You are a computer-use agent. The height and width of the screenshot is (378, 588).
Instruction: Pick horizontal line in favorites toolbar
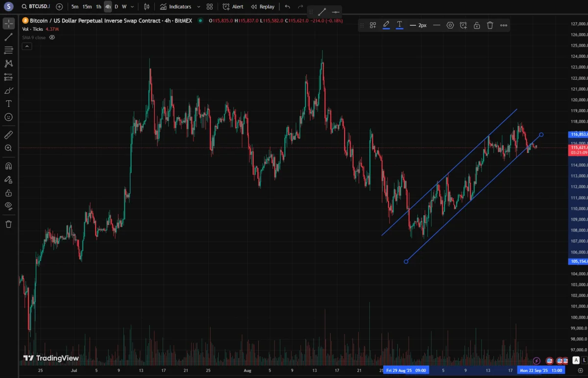335,12
